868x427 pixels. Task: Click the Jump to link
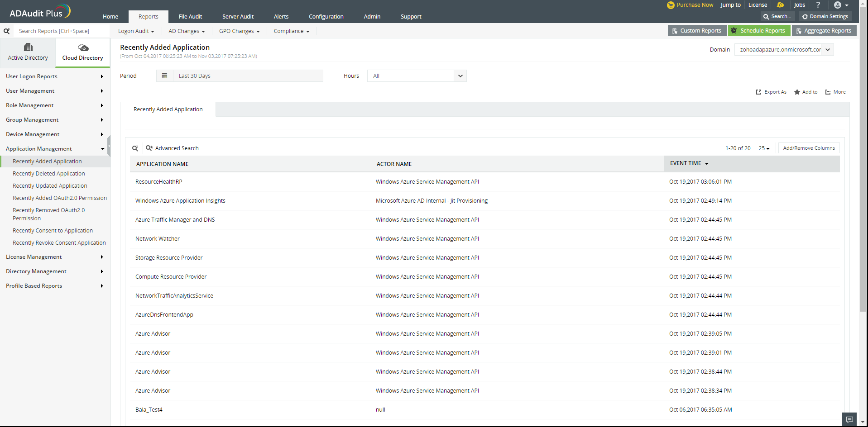(731, 5)
